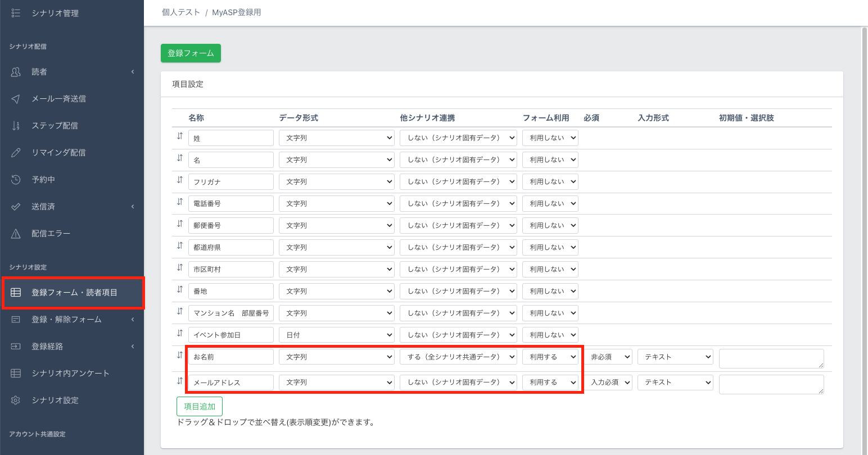Click the readers (読者) people icon
This screenshot has width=868, height=455.
[16, 72]
